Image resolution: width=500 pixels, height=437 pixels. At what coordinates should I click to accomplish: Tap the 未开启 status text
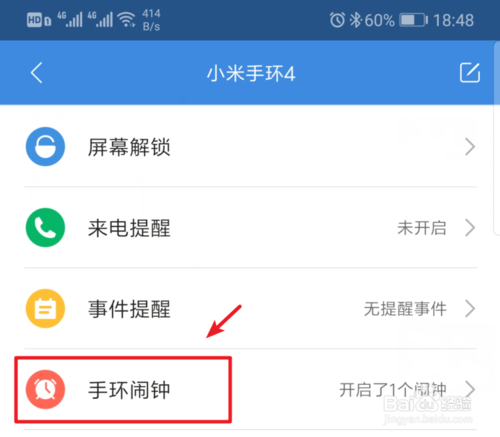click(422, 228)
